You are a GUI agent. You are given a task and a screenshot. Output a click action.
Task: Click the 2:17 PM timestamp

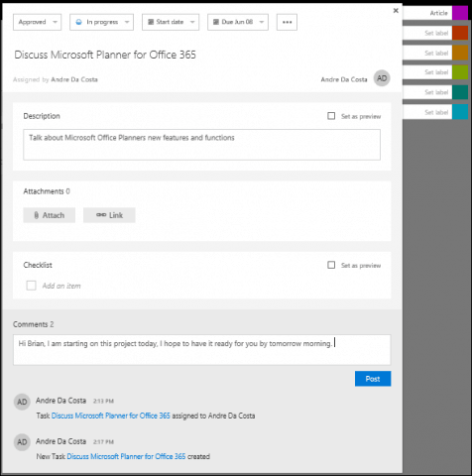pos(103,442)
